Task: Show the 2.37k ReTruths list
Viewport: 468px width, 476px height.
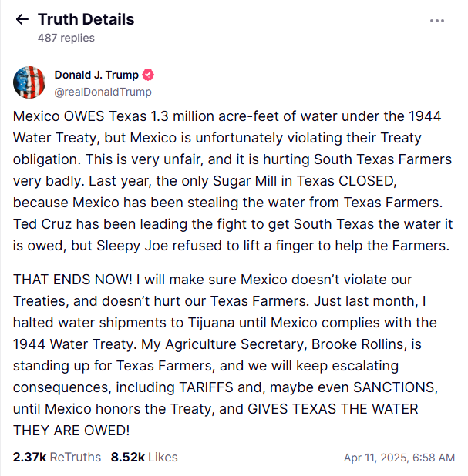Action: pyautogui.click(x=56, y=457)
